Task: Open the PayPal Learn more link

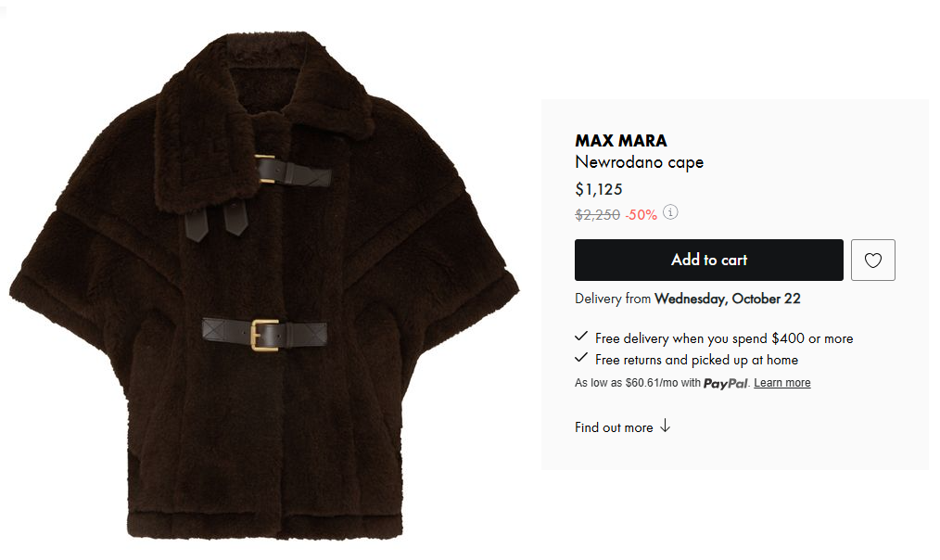Action: 781,383
